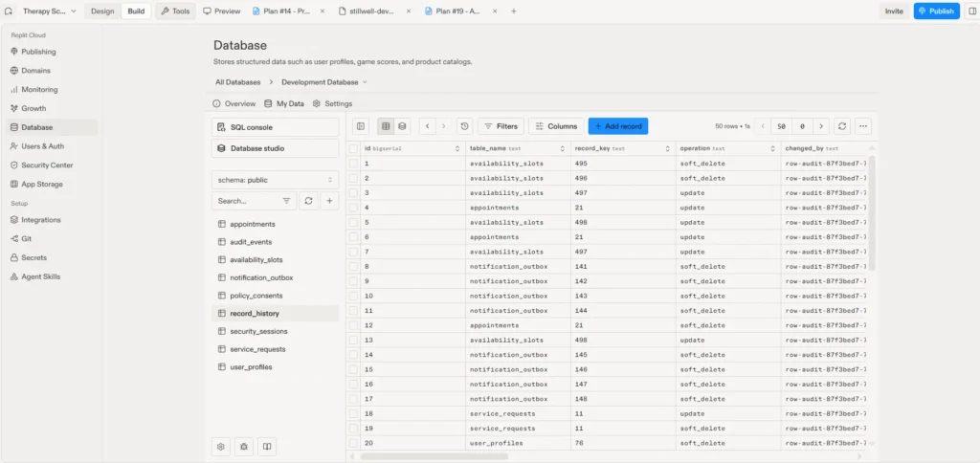The image size is (980, 463).
Task: Open Git in the sidebar
Action: coord(52,239)
